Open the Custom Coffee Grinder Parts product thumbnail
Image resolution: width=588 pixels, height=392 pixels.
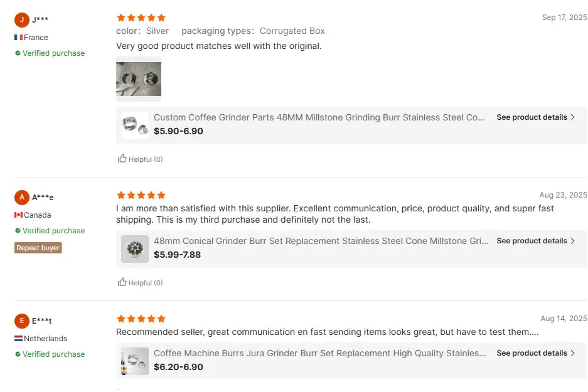[135, 125]
